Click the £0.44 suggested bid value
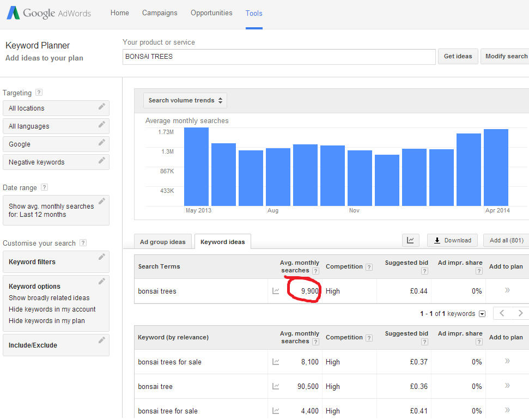This screenshot has width=529, height=420. 419,291
